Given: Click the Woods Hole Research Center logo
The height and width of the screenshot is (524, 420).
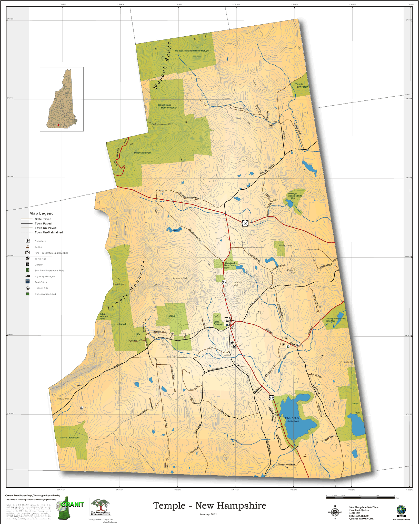Looking at the screenshot, I should tap(101, 507).
